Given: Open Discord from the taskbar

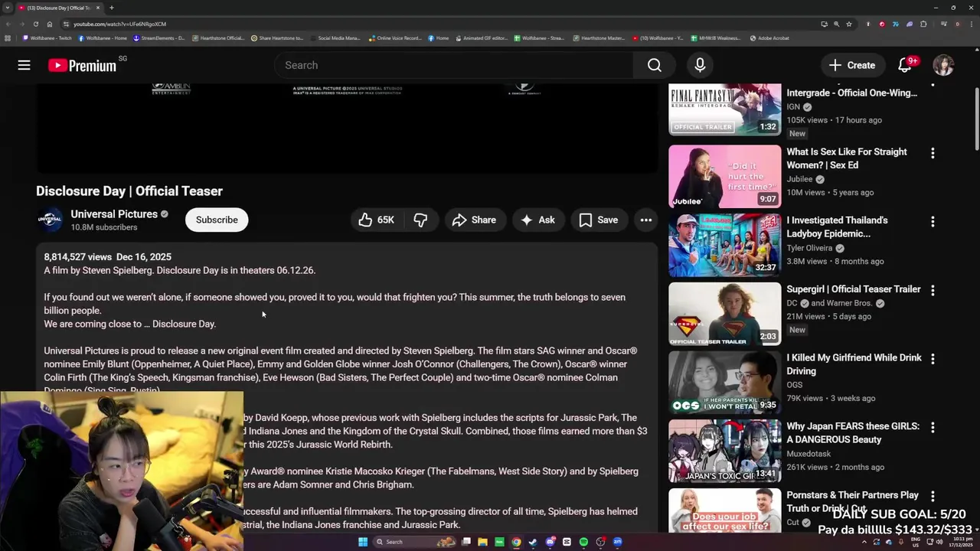Looking at the screenshot, I should [550, 542].
